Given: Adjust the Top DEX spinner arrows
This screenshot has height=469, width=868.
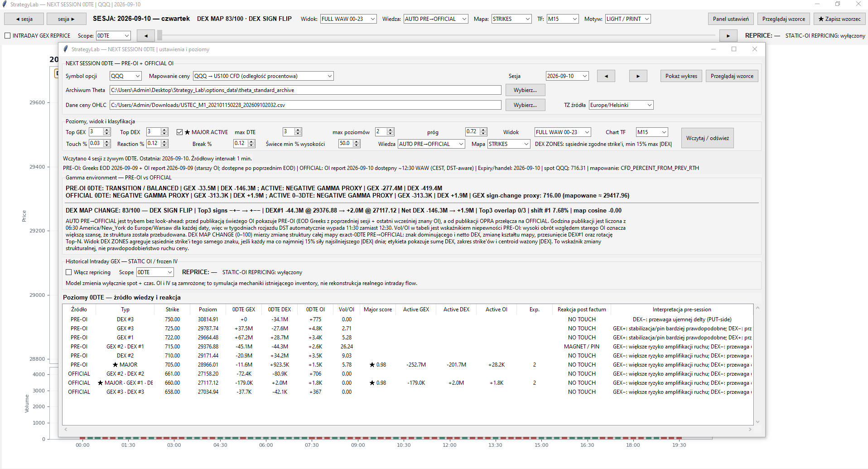Looking at the screenshot, I should (164, 132).
